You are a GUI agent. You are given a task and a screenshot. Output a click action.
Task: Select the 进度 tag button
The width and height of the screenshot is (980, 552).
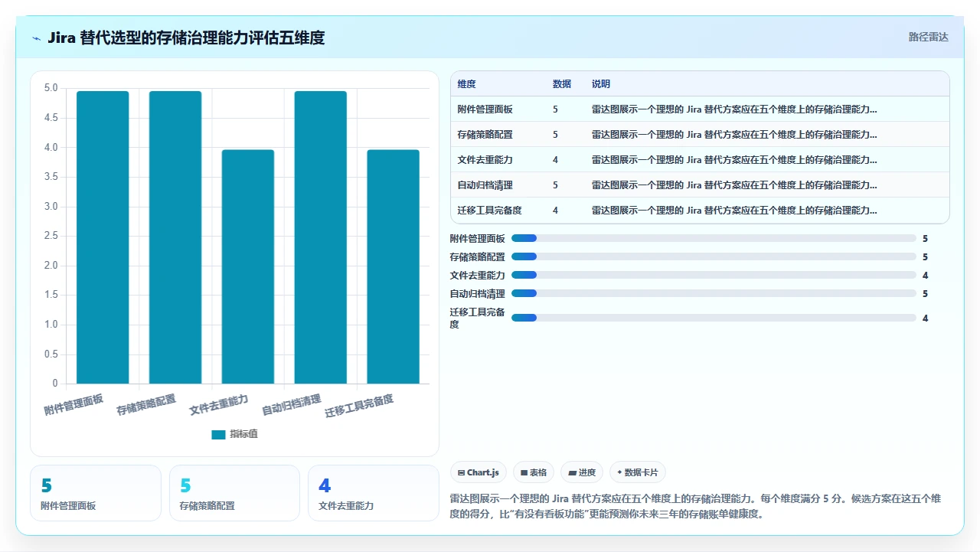[582, 472]
